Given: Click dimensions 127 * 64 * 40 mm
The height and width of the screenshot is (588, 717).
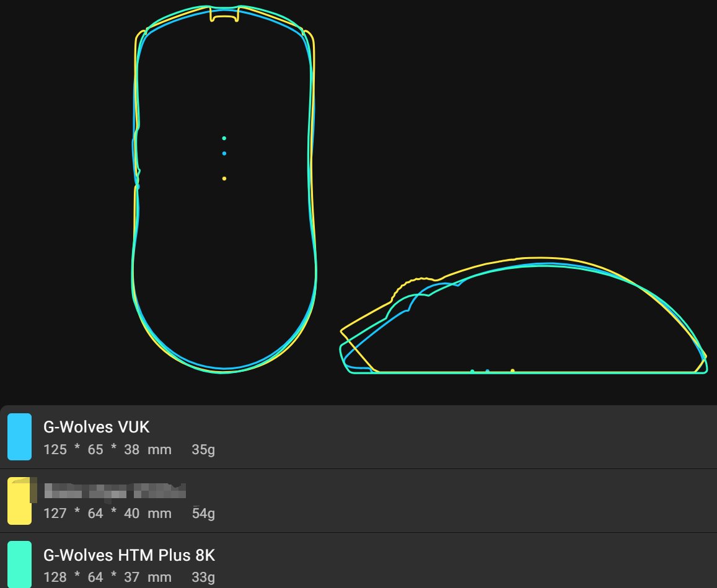Looking at the screenshot, I should [107, 514].
